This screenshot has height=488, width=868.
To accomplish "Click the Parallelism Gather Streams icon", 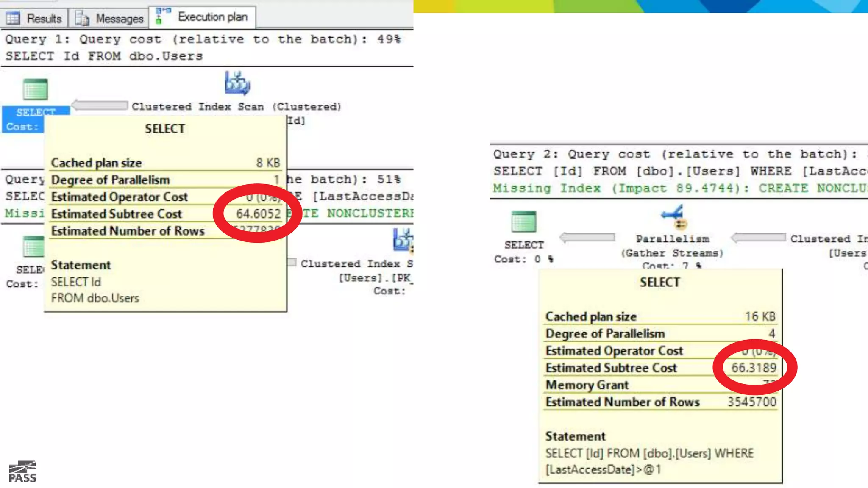I will [x=673, y=217].
